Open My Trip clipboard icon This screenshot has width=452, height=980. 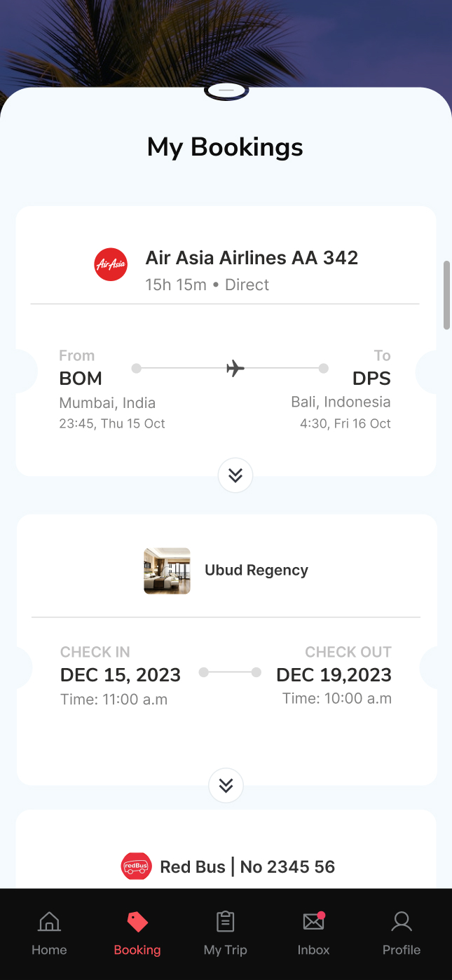pyautogui.click(x=226, y=921)
